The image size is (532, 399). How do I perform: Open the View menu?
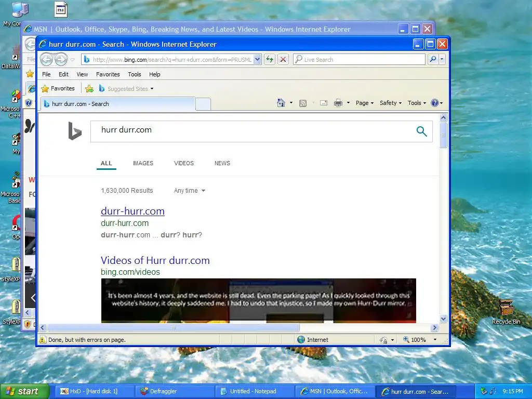pos(82,74)
